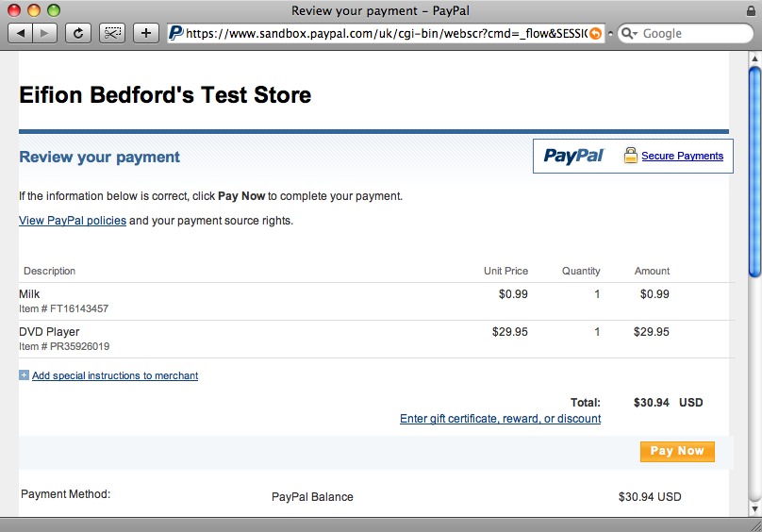The width and height of the screenshot is (762, 532).
Task: Click the orange snapback arrow in address bar
Action: tap(595, 34)
